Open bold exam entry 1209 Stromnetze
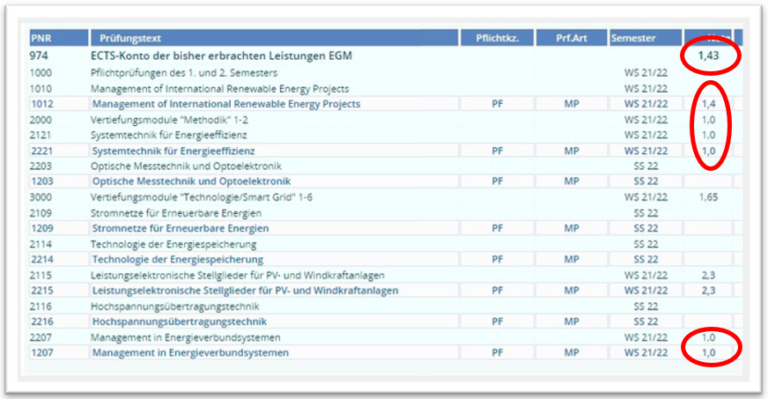 (180, 228)
